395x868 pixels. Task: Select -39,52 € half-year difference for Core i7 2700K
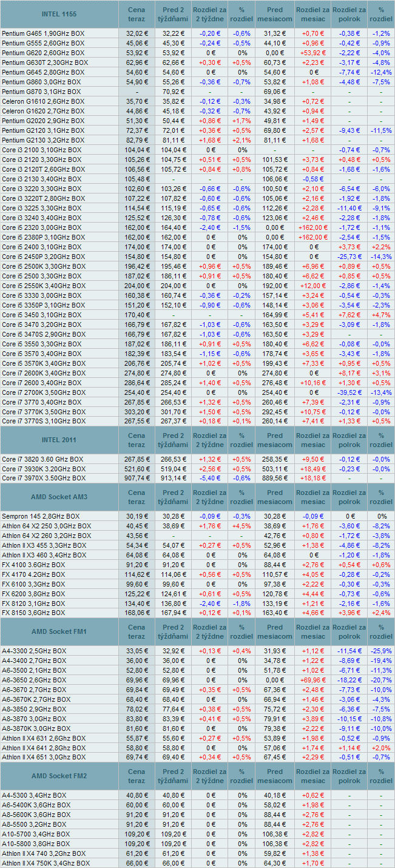pyautogui.click(x=349, y=392)
